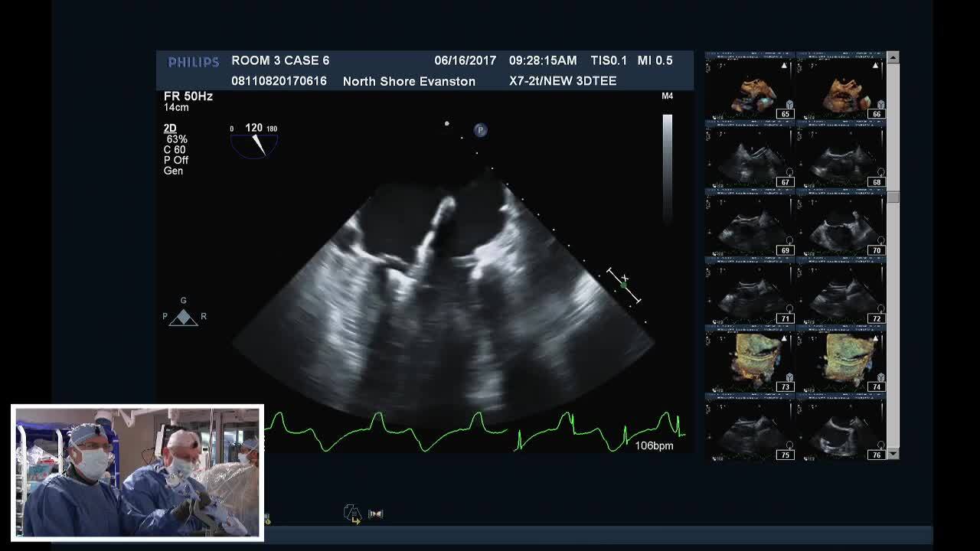Image resolution: width=980 pixels, height=551 pixels.
Task: Click the 3D cube icon on thumbnail 74
Action: point(880,377)
